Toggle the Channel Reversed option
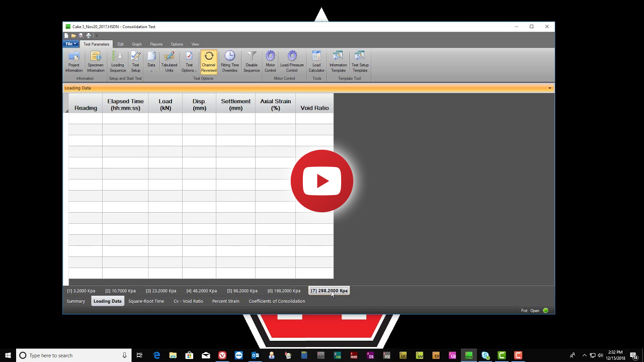The image size is (644, 362). coord(209,62)
